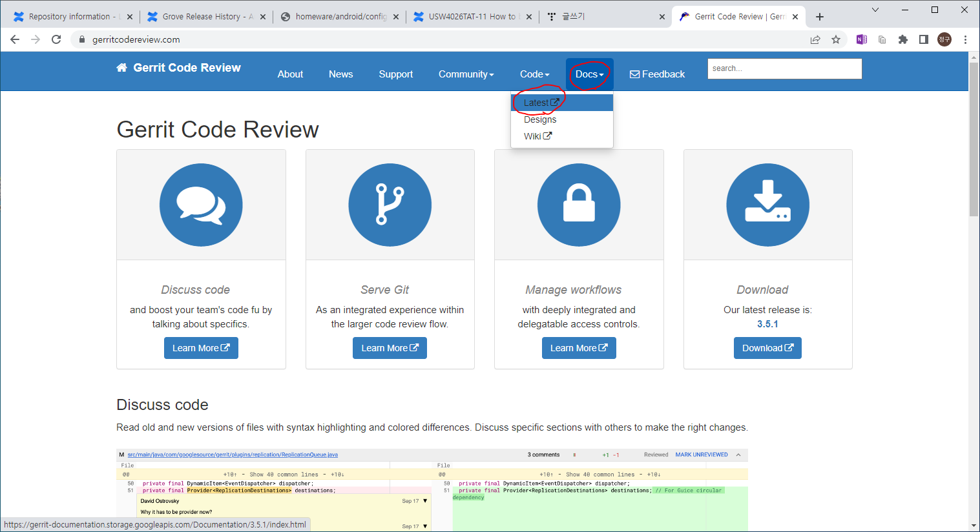This screenshot has height=532, width=980.
Task: Click the Discuss code chat bubbles icon
Action: click(201, 205)
